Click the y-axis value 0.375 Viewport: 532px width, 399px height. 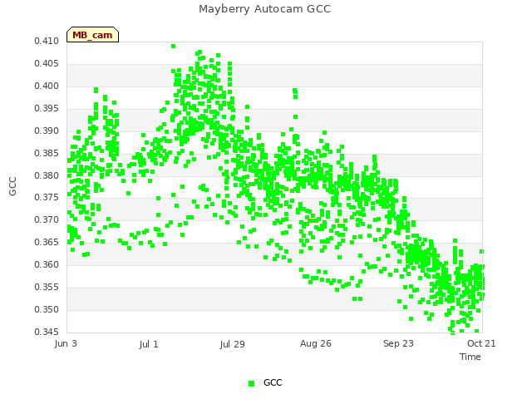click(47, 197)
